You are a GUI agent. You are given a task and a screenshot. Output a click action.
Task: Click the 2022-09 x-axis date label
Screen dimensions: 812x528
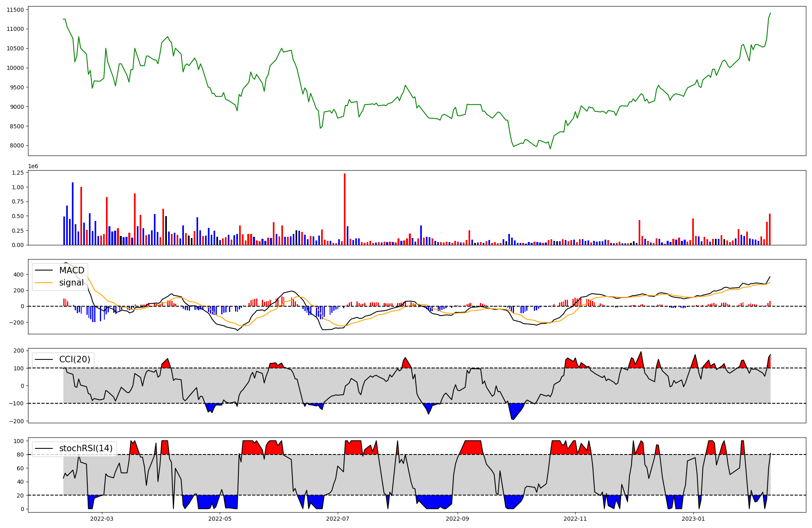pyautogui.click(x=458, y=519)
